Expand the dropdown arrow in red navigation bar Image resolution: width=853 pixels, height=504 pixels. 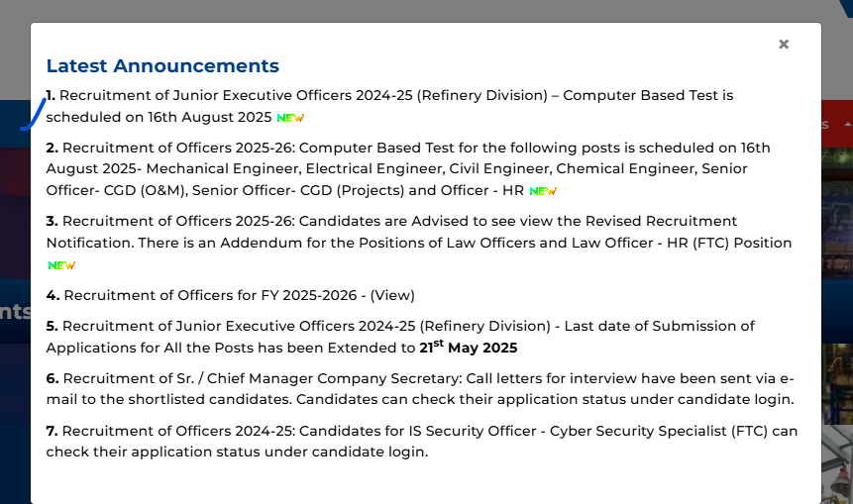(847, 126)
